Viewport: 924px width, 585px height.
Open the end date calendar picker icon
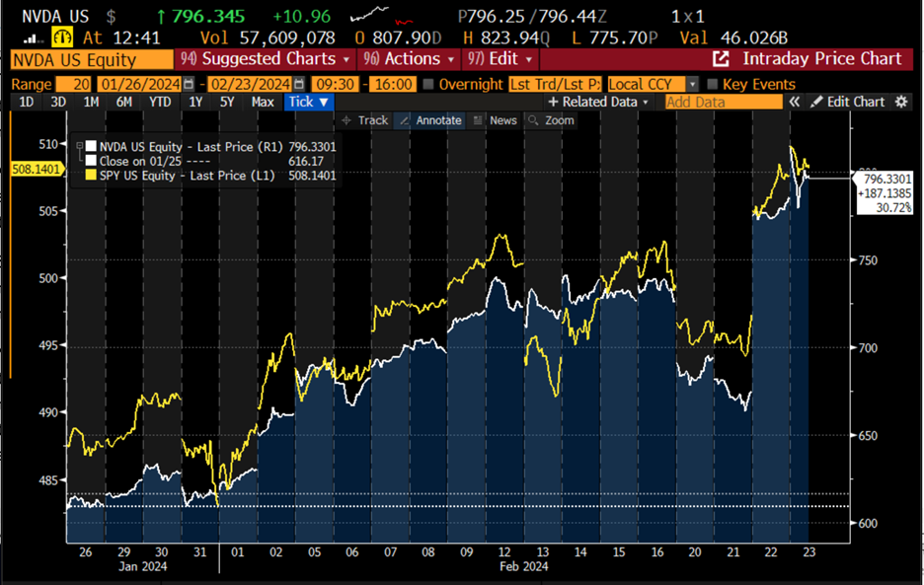(299, 84)
